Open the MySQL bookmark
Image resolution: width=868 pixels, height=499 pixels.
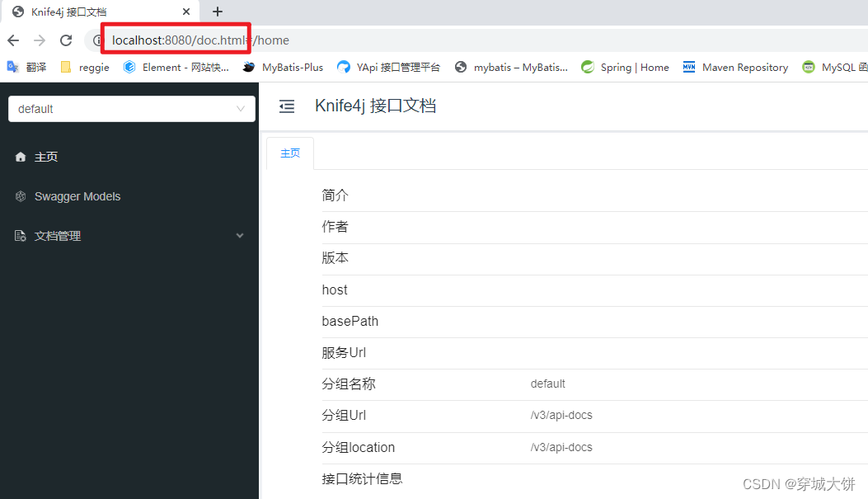coord(835,67)
